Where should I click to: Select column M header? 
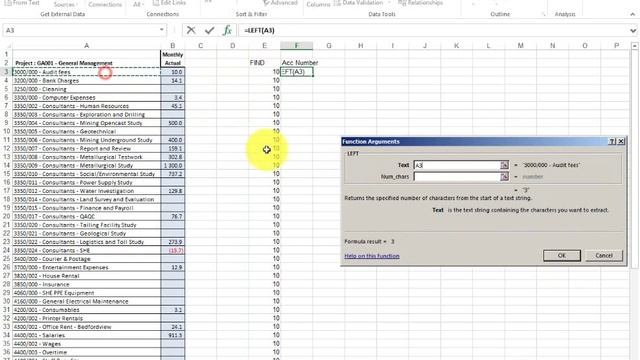coord(520,46)
